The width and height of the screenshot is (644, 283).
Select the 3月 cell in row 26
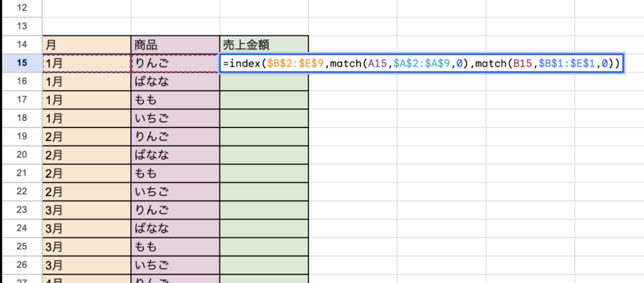[x=86, y=265]
